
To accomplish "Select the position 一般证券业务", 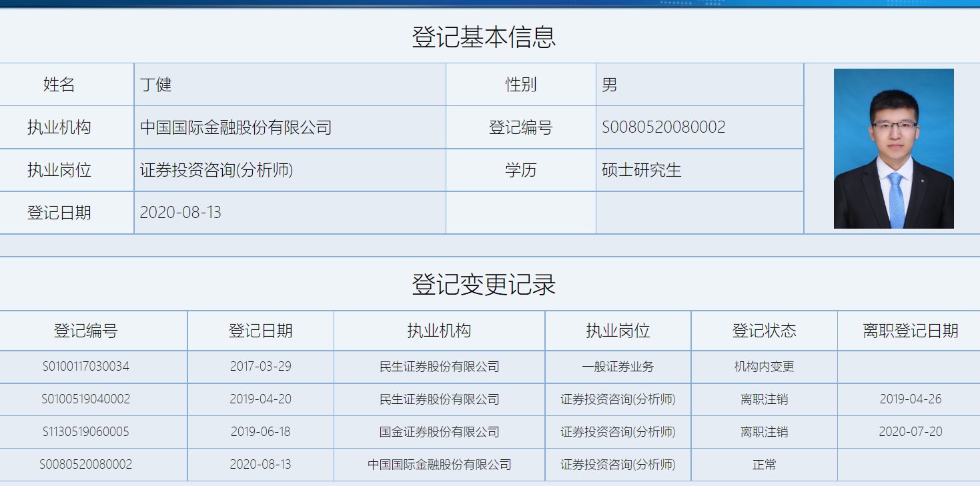I will point(618,367).
